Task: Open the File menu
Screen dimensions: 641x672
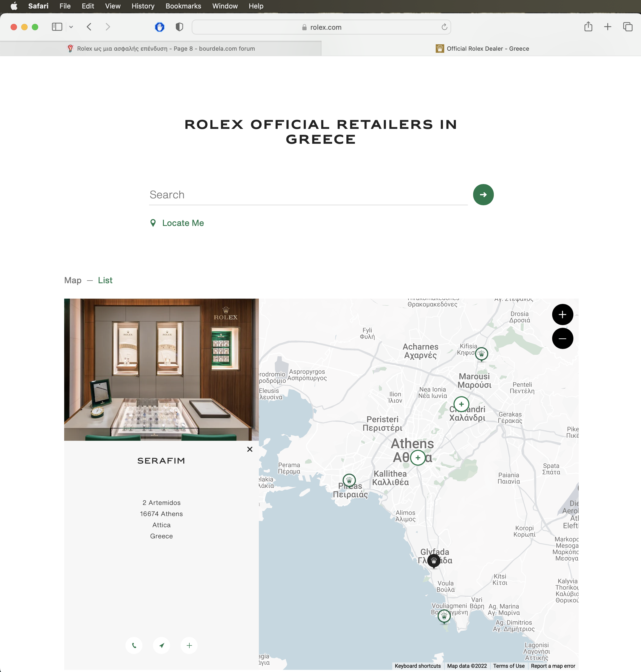Action: (x=65, y=6)
